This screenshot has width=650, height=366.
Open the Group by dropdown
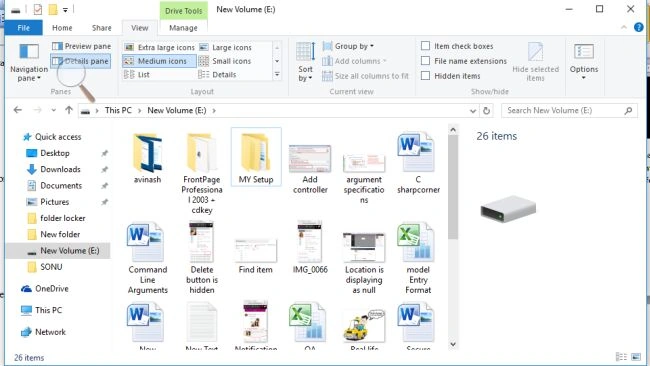348,46
